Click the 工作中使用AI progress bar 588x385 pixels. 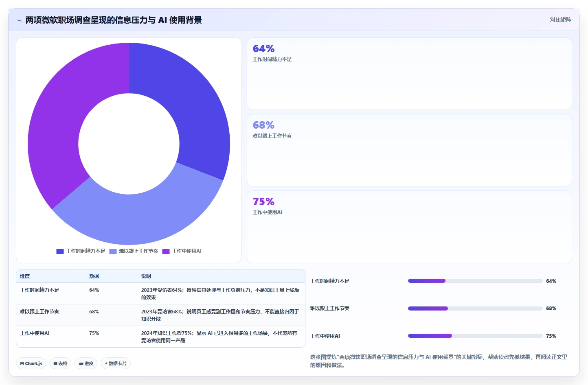(x=475, y=336)
